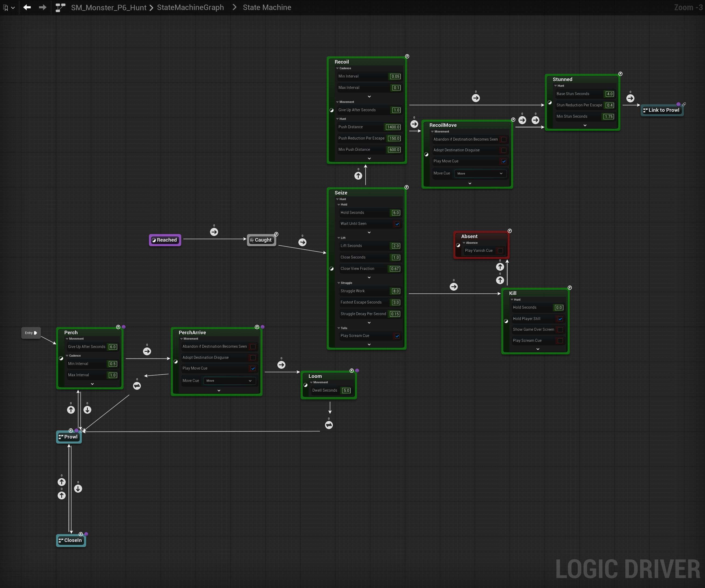This screenshot has height=588, width=705.
Task: Go back with the left arrow
Action: (x=27, y=7)
